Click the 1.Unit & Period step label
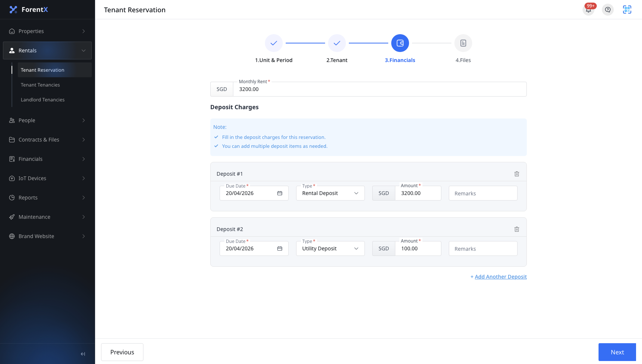 point(274,60)
